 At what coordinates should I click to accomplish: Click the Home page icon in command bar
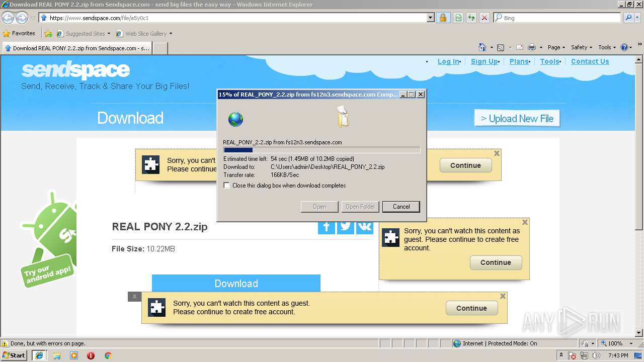coord(482,47)
